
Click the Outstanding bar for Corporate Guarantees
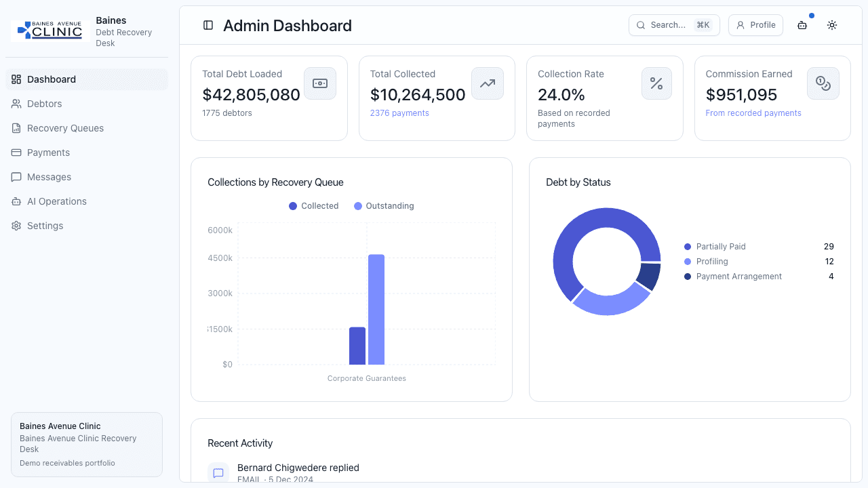coord(376,310)
